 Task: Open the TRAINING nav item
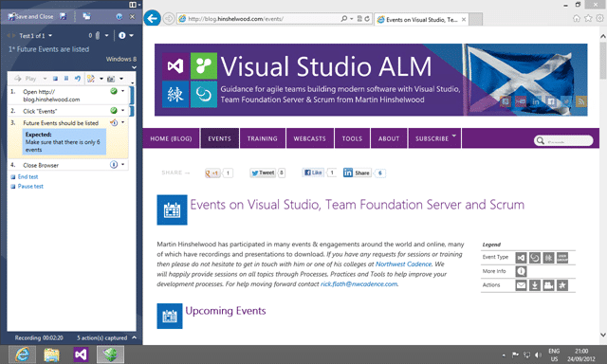[x=263, y=138]
